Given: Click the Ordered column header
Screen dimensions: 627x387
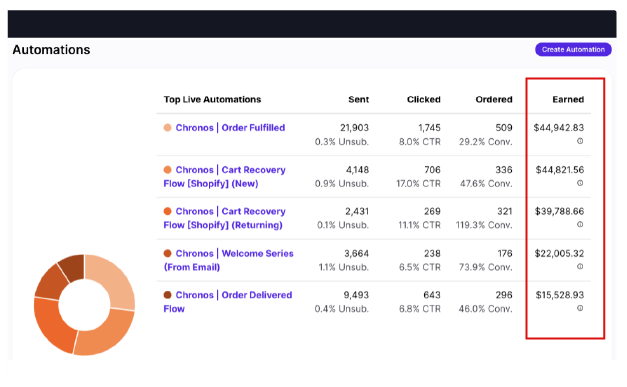Looking at the screenshot, I should point(494,100).
